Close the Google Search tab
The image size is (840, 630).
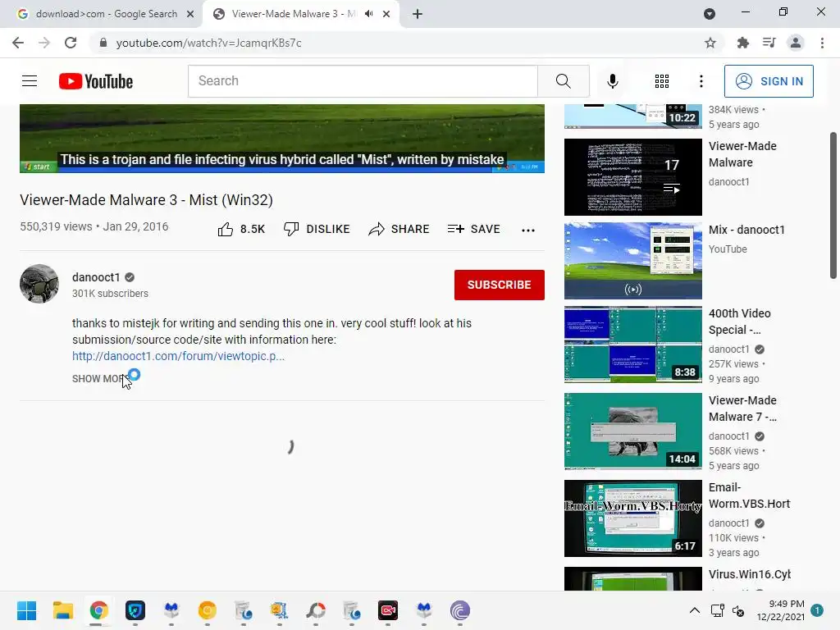point(190,14)
